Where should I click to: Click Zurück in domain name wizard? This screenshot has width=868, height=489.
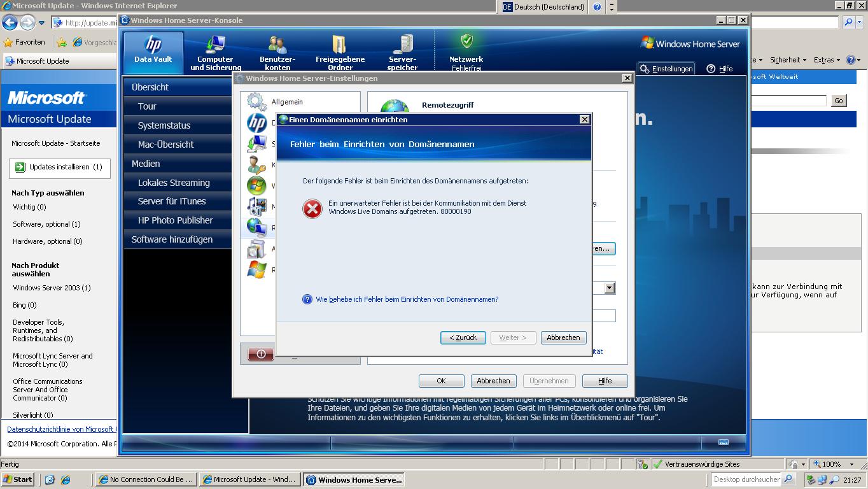[x=463, y=337]
